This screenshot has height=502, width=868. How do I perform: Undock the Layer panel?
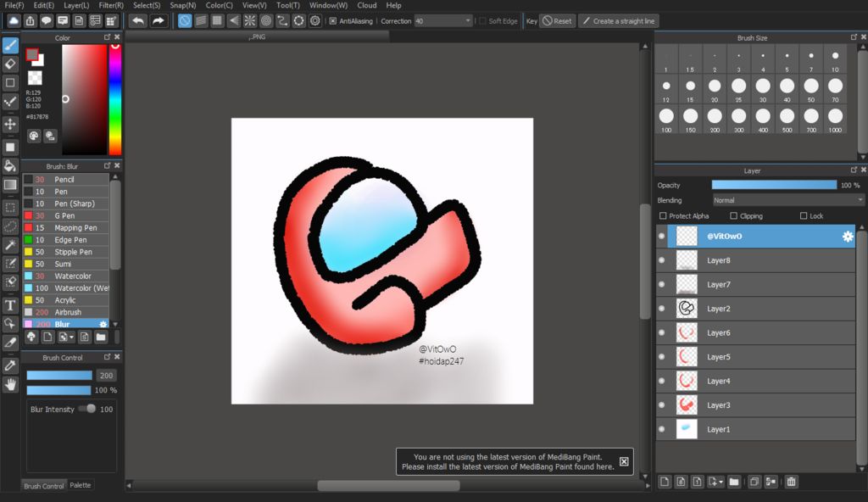853,170
